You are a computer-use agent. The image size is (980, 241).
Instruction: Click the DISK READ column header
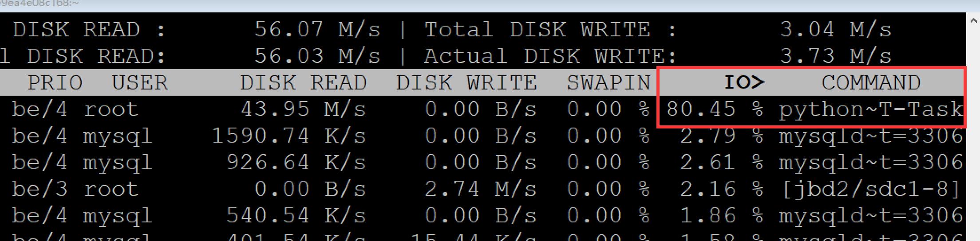[304, 83]
